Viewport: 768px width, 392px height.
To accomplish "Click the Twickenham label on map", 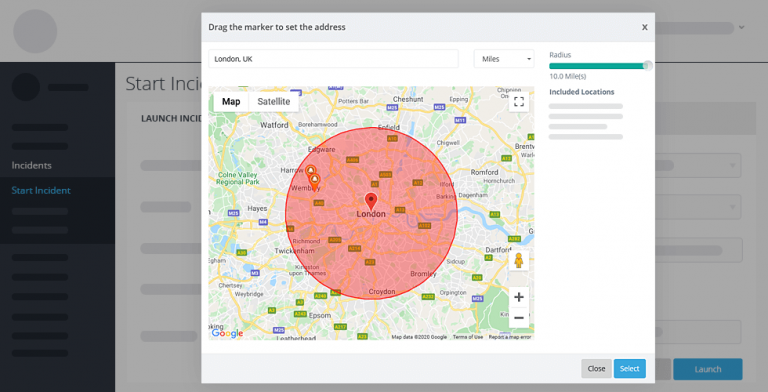I will click(x=294, y=251).
